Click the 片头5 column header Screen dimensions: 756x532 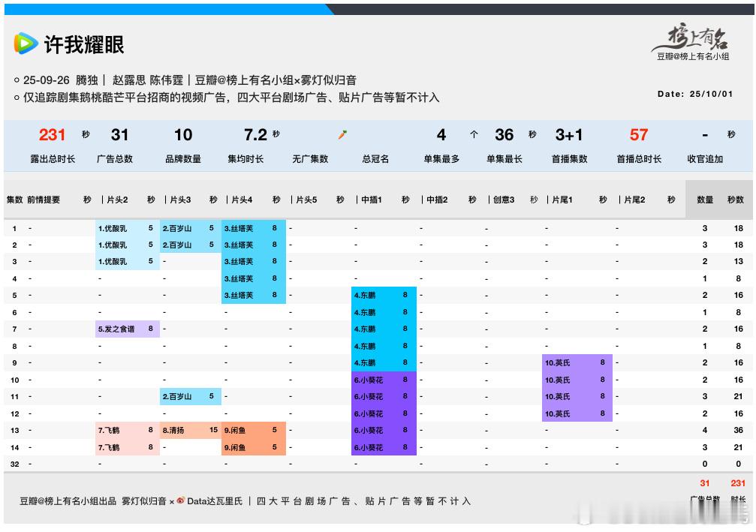(x=306, y=200)
